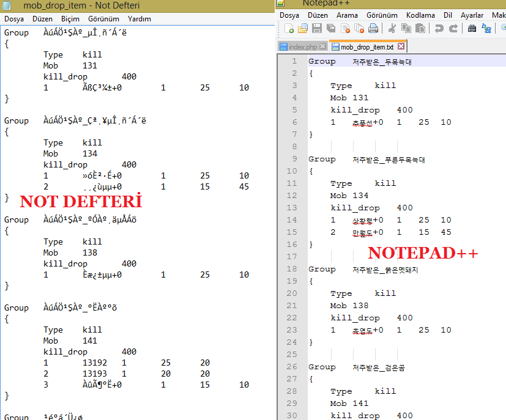
Task: Click 'Mob 138' in Not Defteri
Action: 70,252
